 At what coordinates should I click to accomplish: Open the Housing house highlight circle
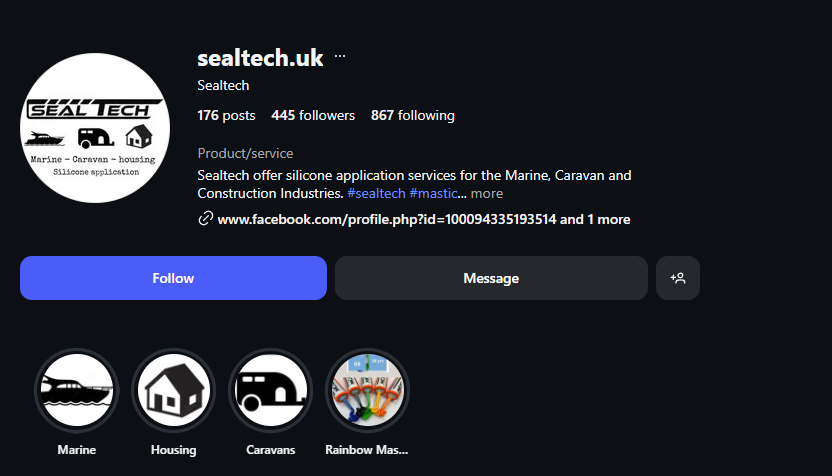coord(173,390)
